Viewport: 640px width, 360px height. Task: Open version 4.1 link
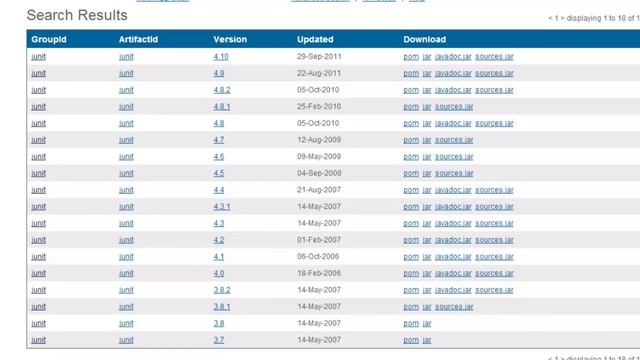coord(219,257)
